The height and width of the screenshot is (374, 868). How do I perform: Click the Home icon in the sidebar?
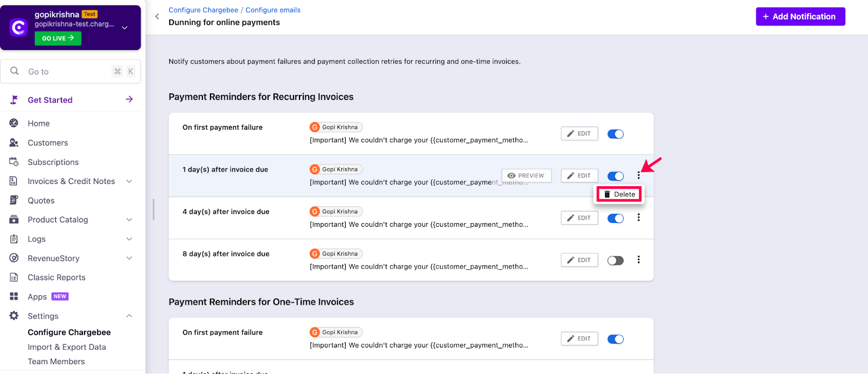click(14, 123)
